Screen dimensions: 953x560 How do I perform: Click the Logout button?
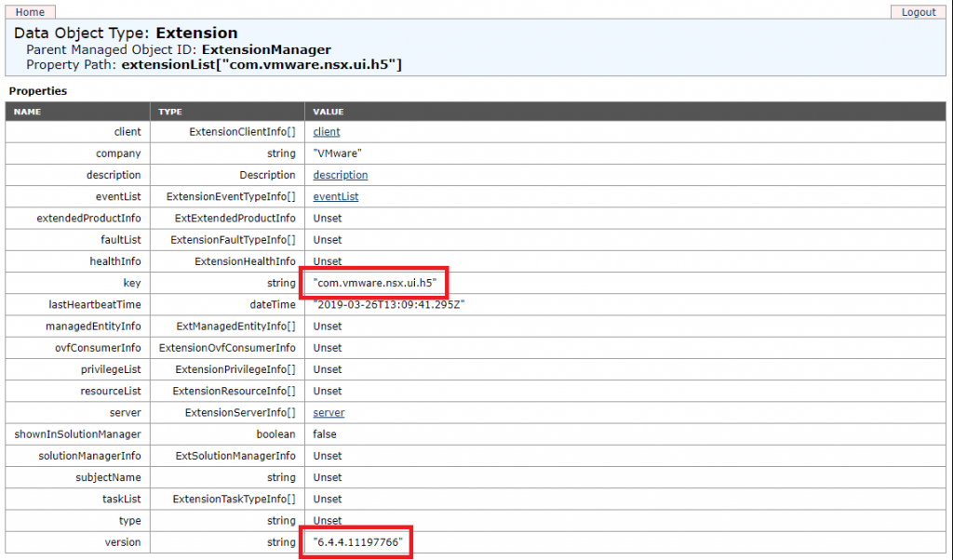point(918,11)
